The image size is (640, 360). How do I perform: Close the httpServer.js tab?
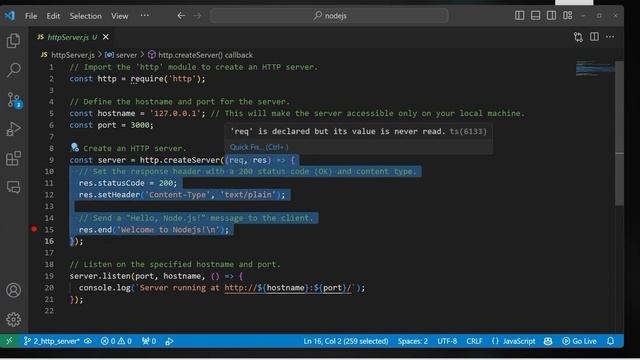[106, 37]
